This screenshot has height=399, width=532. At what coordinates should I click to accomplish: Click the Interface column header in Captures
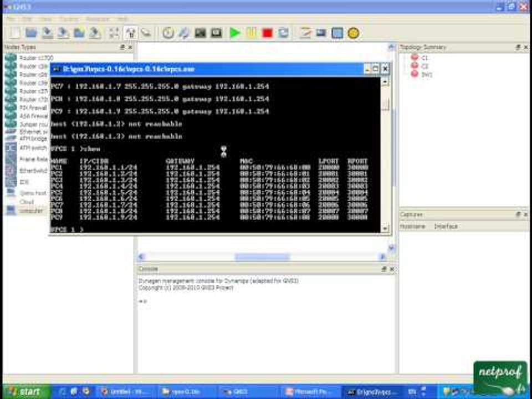pos(446,226)
